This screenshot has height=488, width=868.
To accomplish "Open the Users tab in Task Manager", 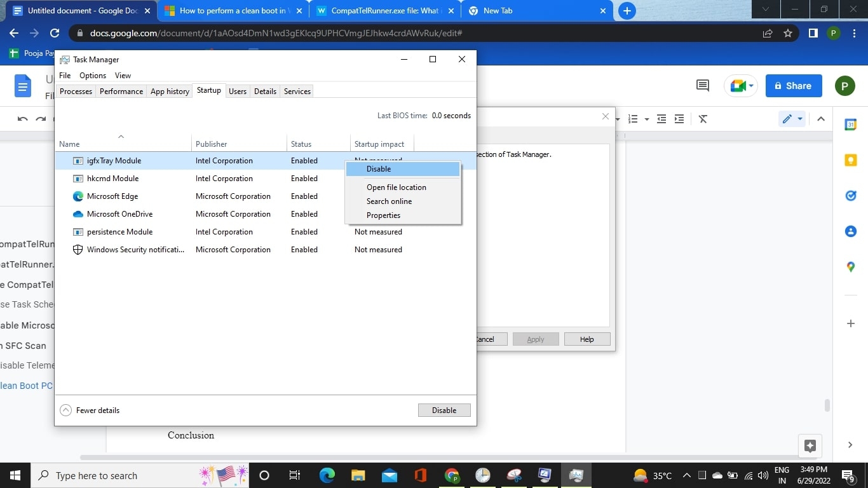I will pyautogui.click(x=238, y=91).
